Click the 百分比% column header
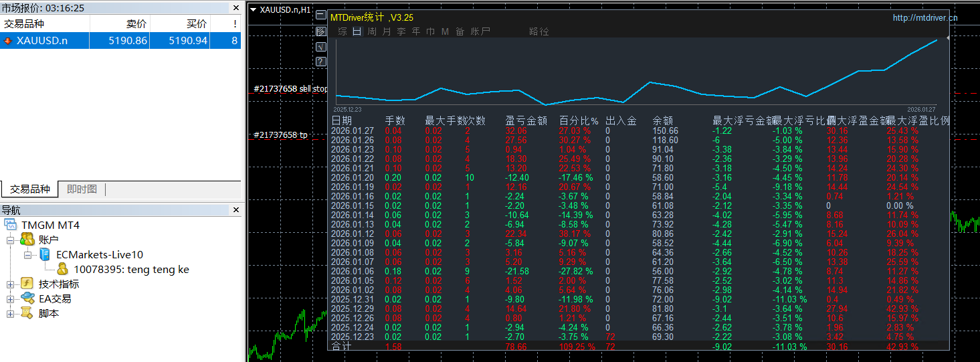 coord(579,121)
